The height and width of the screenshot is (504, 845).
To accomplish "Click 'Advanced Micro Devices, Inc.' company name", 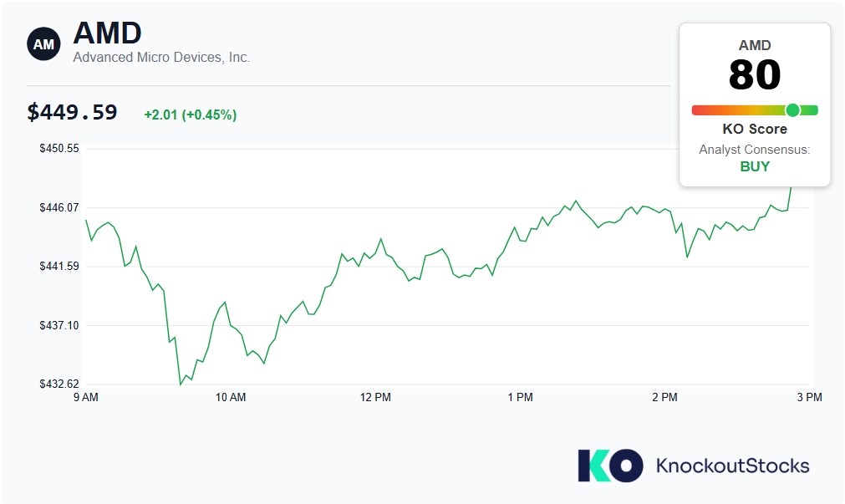I will pos(161,57).
